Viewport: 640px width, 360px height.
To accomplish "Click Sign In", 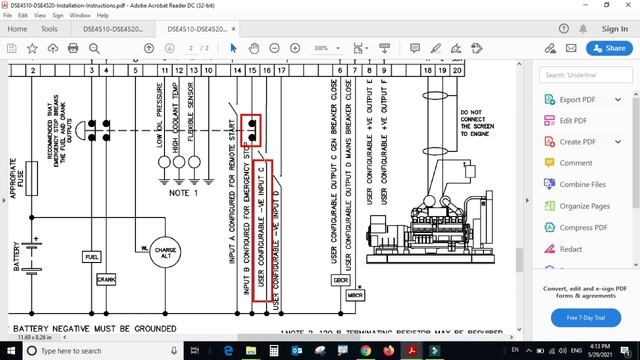I will [x=615, y=29].
